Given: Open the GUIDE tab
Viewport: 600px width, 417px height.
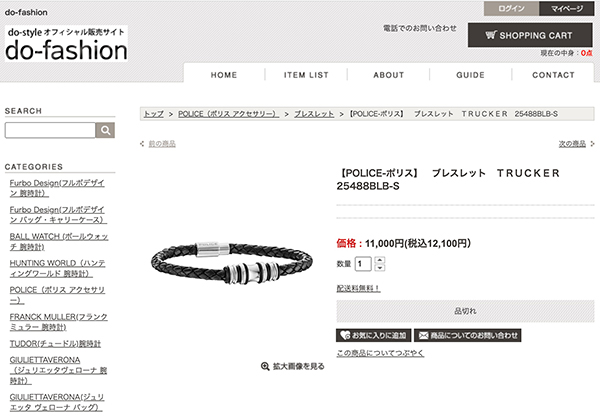Looking at the screenshot, I should click(x=470, y=75).
